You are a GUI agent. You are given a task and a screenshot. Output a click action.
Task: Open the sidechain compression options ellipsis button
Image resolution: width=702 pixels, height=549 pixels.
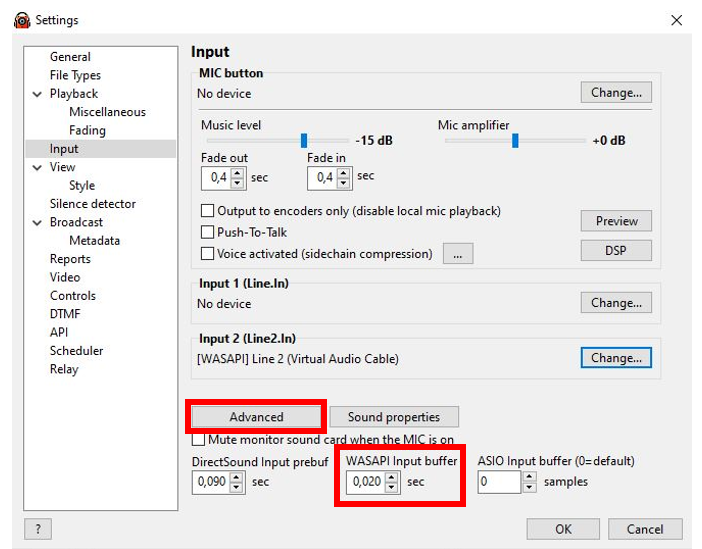coord(457,254)
